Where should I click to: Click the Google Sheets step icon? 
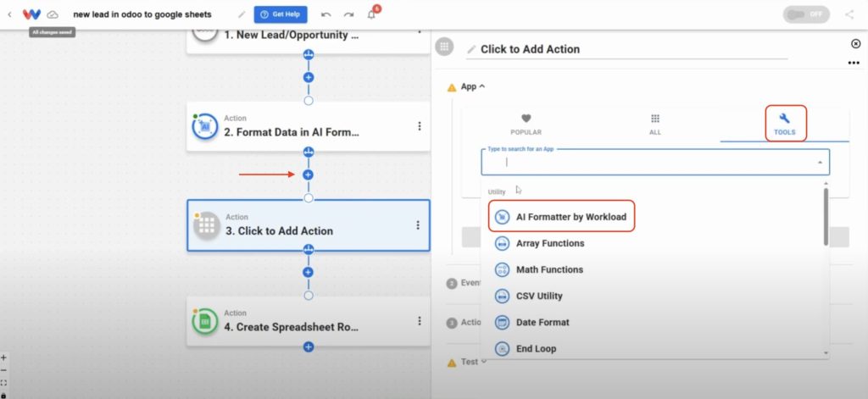[x=205, y=321]
